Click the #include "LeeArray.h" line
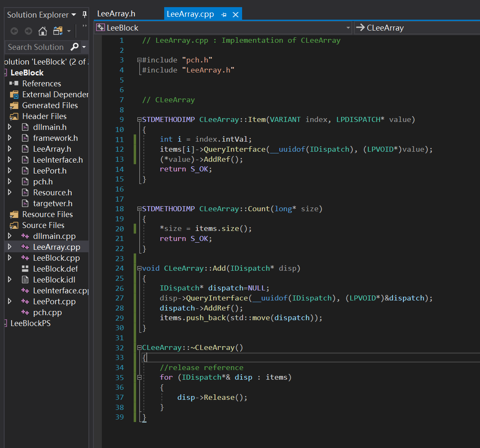 pos(188,70)
